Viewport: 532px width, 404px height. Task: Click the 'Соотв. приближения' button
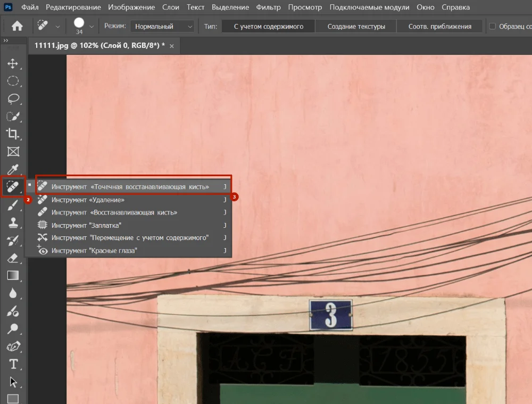click(x=439, y=26)
